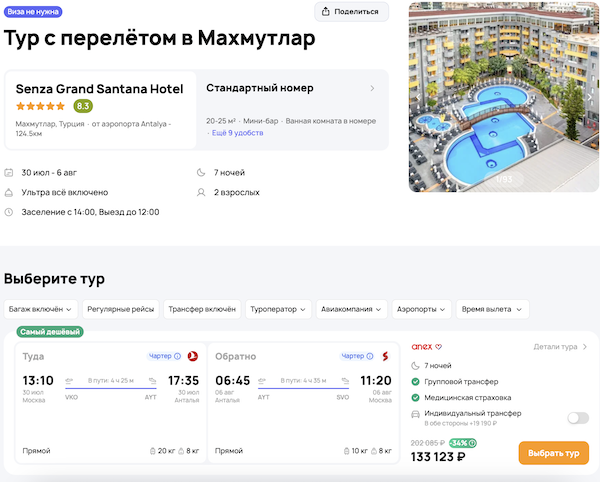This screenshot has height=482, width=600.
Task: Open Детали тура link
Action: pos(560,347)
